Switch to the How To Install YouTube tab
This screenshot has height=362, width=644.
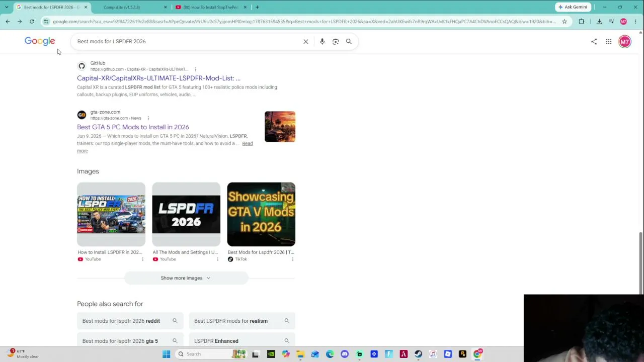coord(211,7)
